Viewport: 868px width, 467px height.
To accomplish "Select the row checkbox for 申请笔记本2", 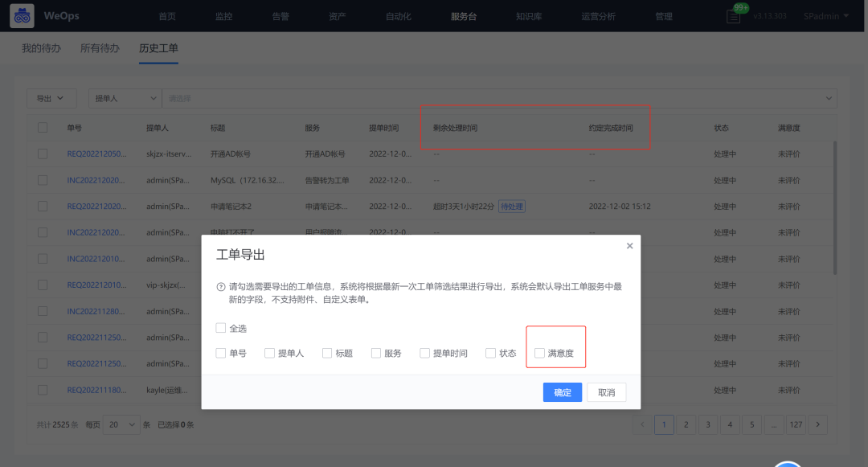I will tap(43, 207).
